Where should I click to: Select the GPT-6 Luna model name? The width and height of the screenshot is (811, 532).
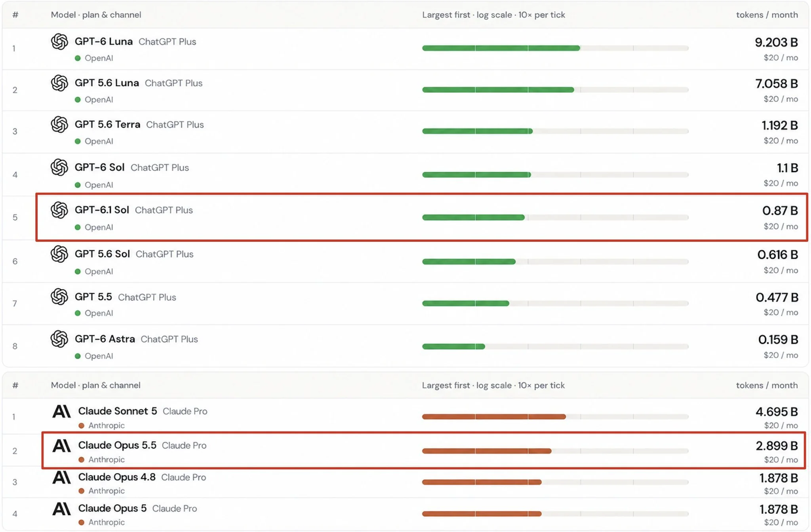(x=104, y=42)
